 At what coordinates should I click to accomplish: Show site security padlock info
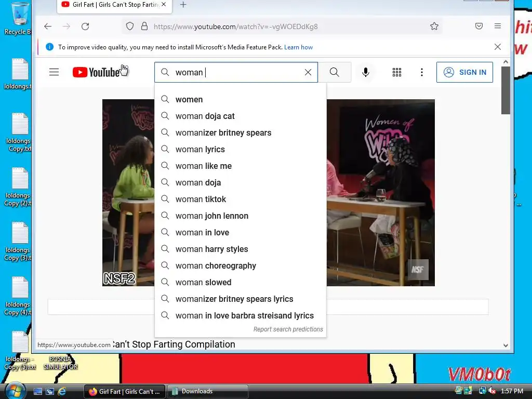pyautogui.click(x=144, y=26)
